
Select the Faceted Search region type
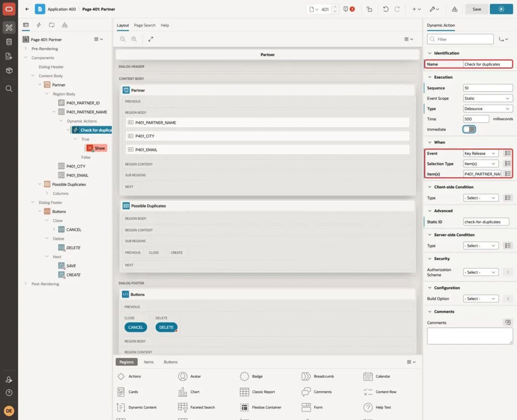point(196,407)
